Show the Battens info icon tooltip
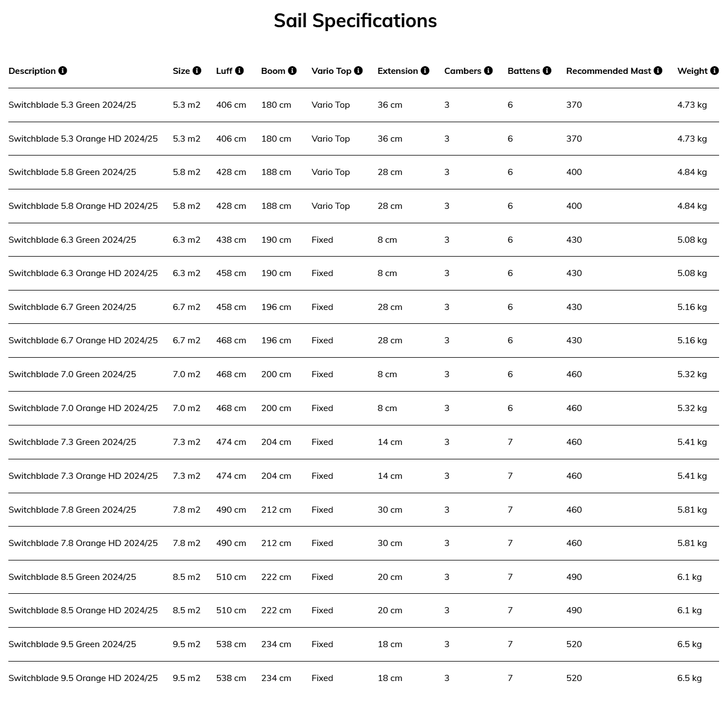The image size is (728, 711). tap(547, 71)
